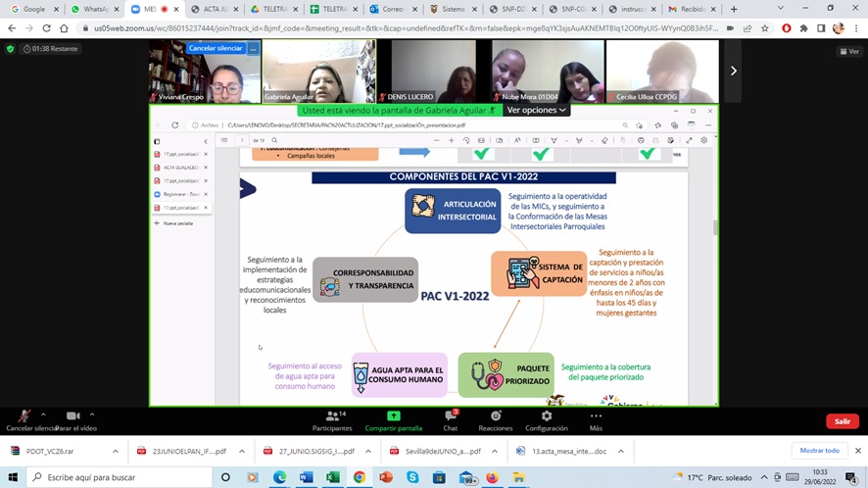The width and height of the screenshot is (868, 488).
Task: Click the Ver layout button at top right
Action: pyautogui.click(x=847, y=51)
